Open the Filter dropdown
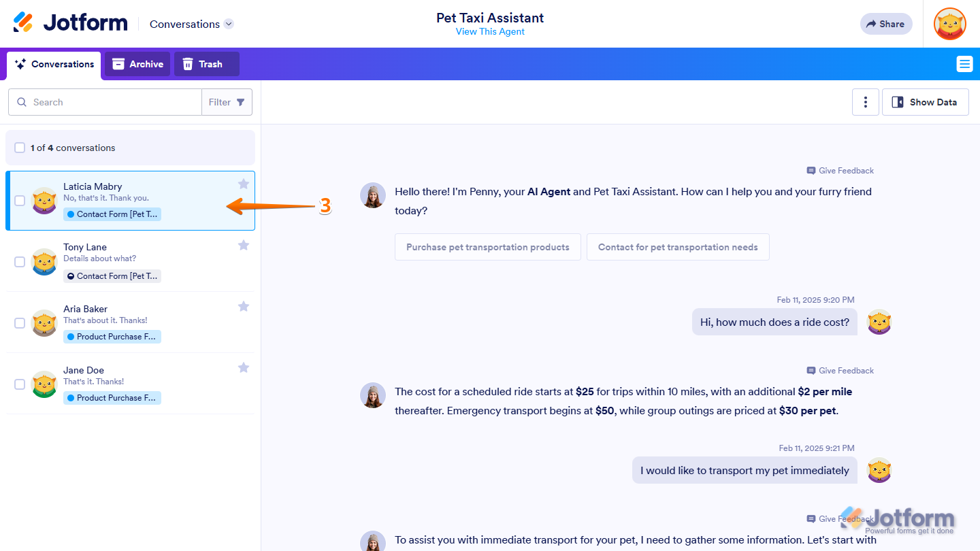Image resolution: width=980 pixels, height=551 pixels. pyautogui.click(x=227, y=102)
